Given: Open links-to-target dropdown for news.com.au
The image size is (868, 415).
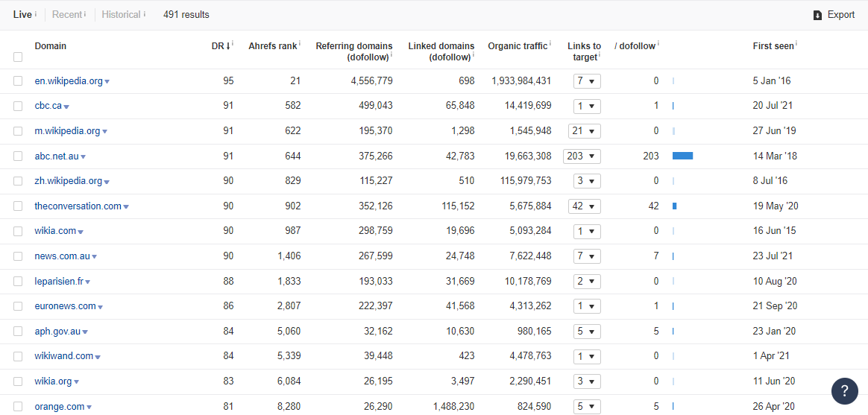Looking at the screenshot, I should pos(587,256).
